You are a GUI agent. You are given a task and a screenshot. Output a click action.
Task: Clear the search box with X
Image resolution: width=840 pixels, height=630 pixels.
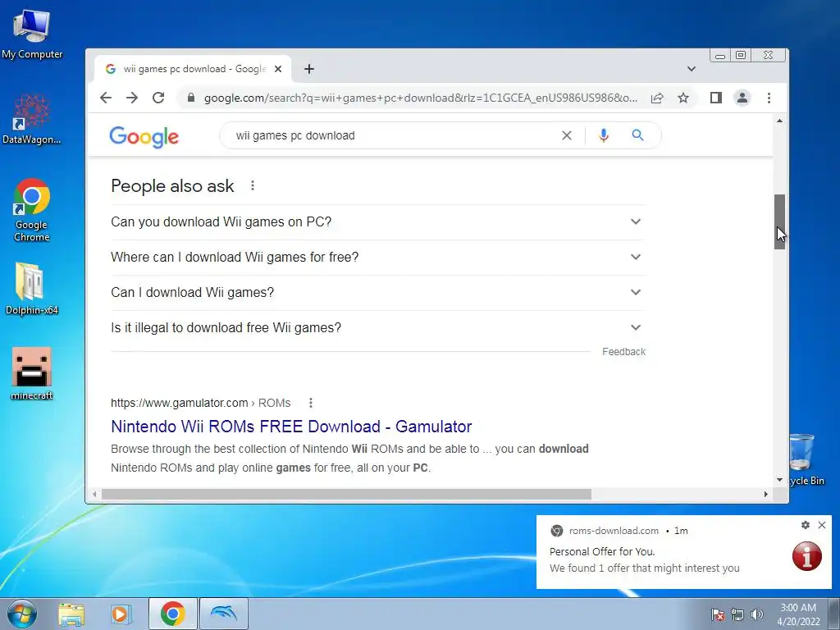(x=566, y=135)
